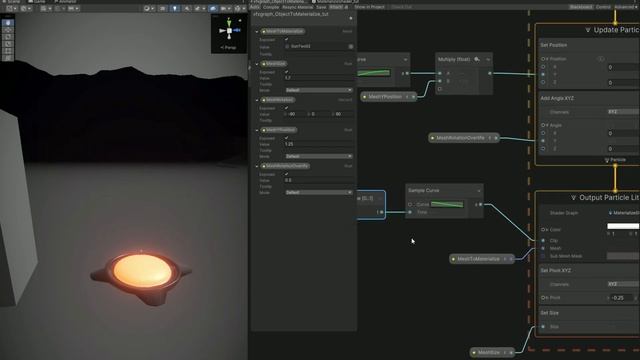Toggle Exposed checkbox under MeshRotation
The width and height of the screenshot is (640, 360).
pos(287,108)
